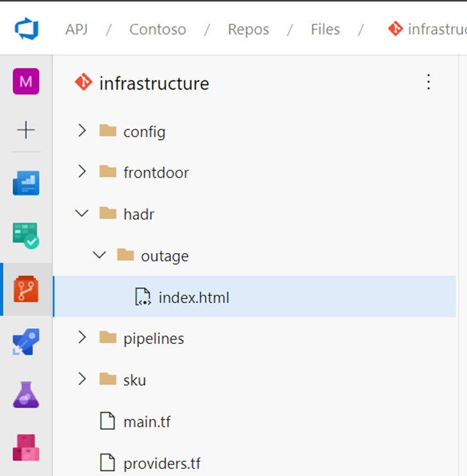This screenshot has width=467, height=476.
Task: Open Overview from the sidebar
Action: coord(26,183)
